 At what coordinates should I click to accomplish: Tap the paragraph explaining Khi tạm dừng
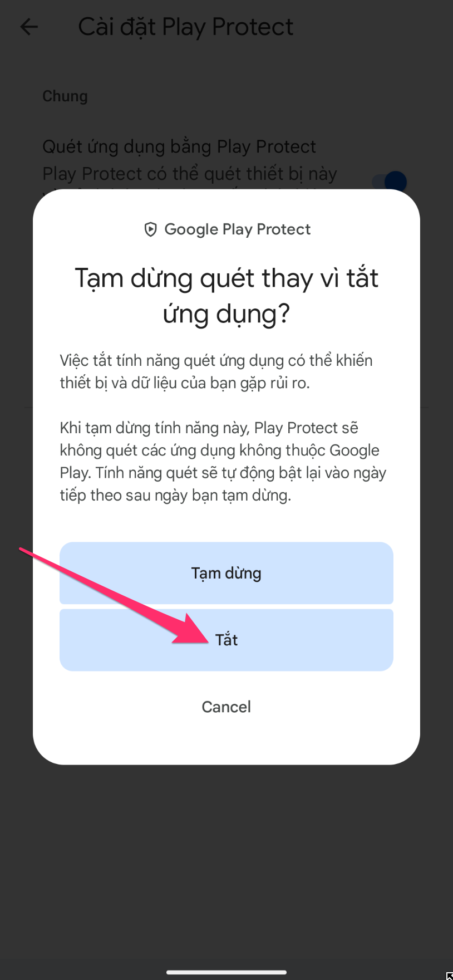[x=223, y=462]
